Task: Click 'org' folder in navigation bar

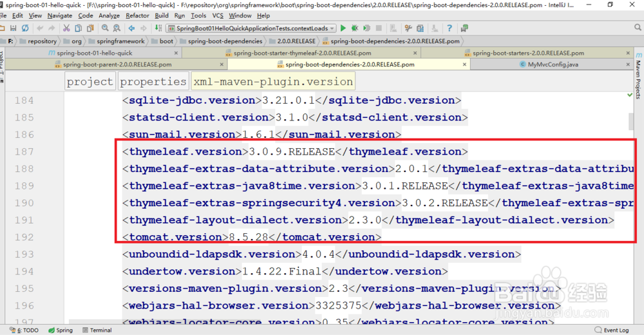Action: (73, 41)
